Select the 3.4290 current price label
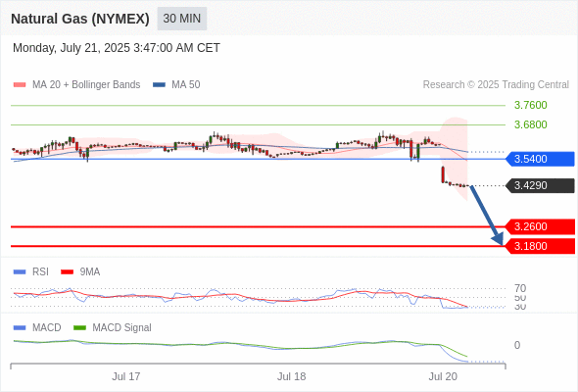578x392 pixels. tap(540, 185)
